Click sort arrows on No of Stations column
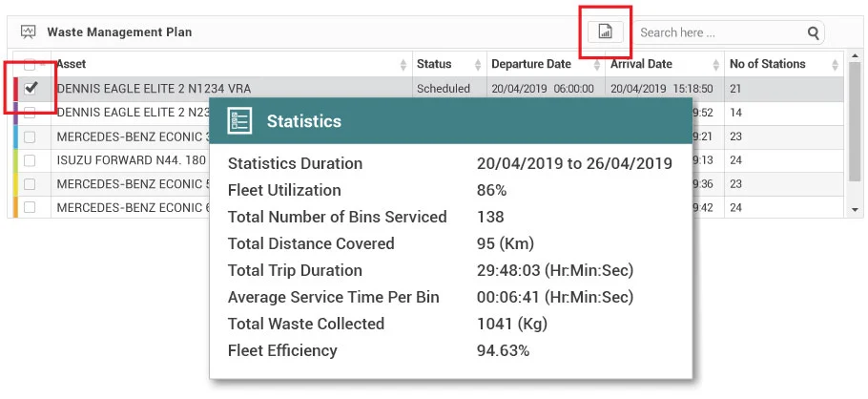The image size is (868, 399). 836,65
